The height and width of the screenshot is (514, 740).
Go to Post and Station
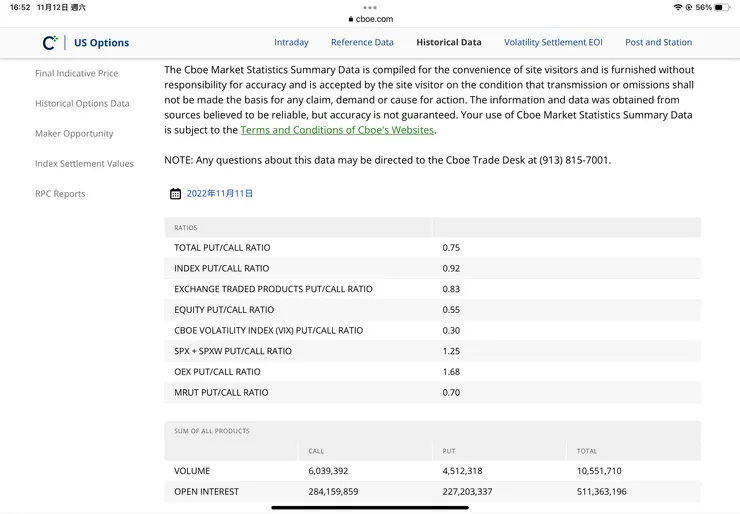pos(658,42)
